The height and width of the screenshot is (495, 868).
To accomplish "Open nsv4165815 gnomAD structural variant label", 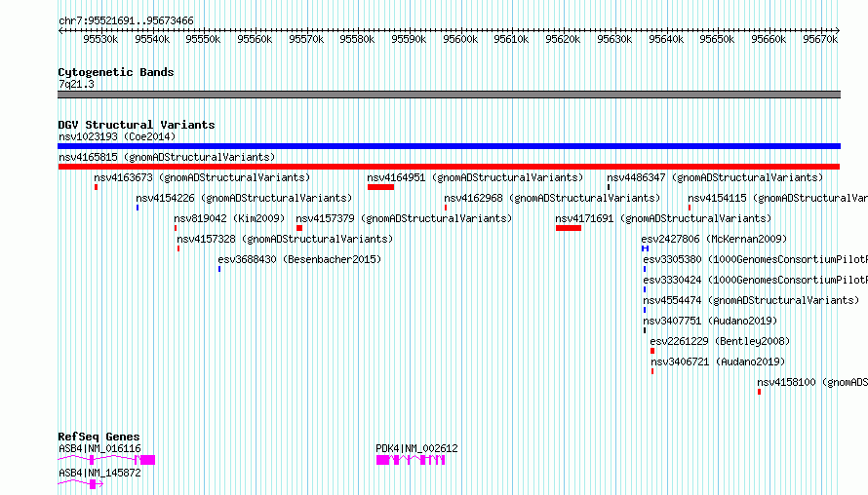I will pyautogui.click(x=167, y=157).
